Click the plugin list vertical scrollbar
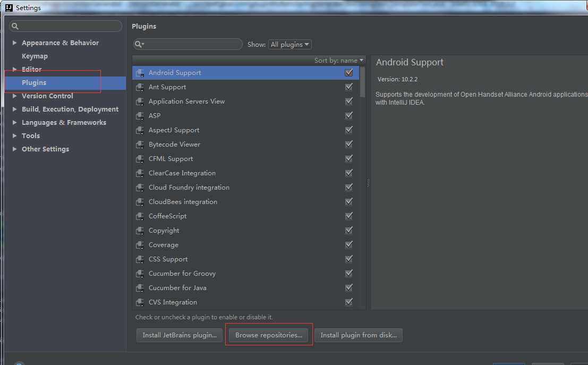Screen dimensions: 588x365 click(363, 82)
